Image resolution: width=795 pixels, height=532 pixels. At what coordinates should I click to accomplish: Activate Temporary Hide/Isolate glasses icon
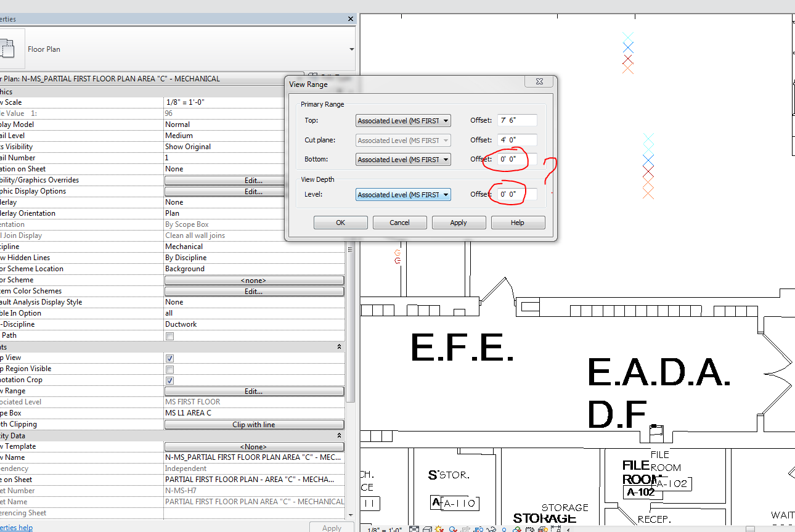(491, 528)
